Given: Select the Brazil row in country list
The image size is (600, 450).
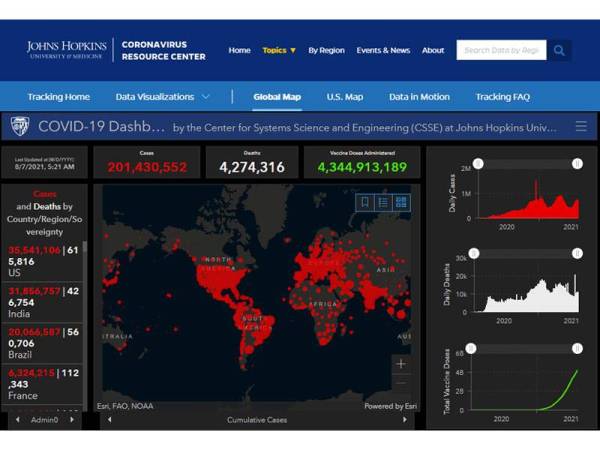Looking at the screenshot, I should coord(42,343).
